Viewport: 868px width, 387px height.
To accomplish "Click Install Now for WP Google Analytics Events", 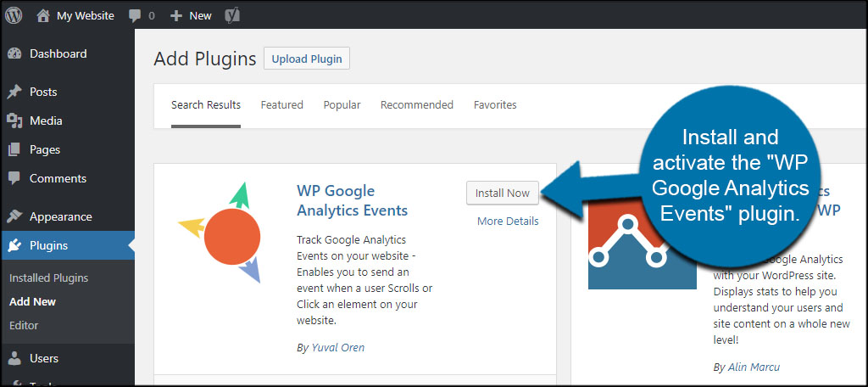I will [x=503, y=193].
